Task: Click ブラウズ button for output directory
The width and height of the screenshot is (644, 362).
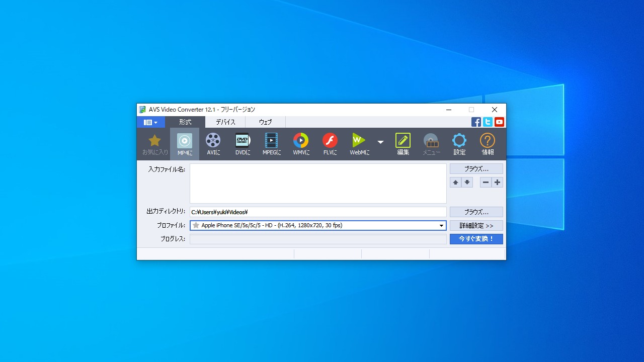Action: [476, 212]
